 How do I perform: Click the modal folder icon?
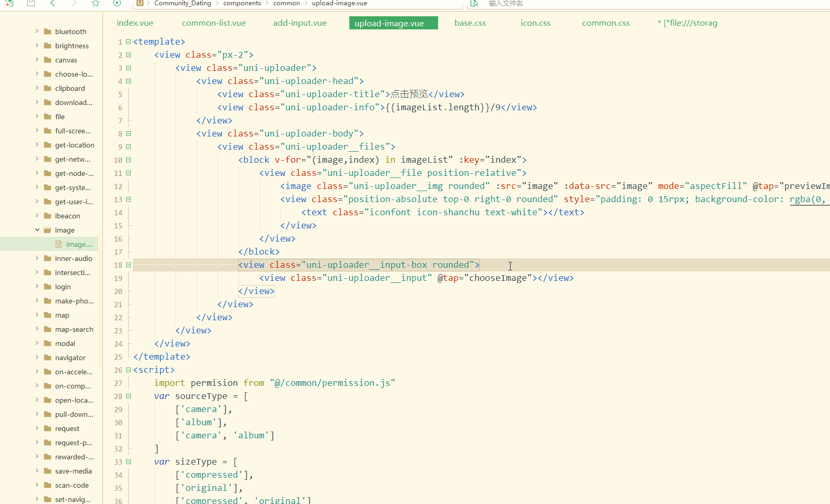click(48, 343)
